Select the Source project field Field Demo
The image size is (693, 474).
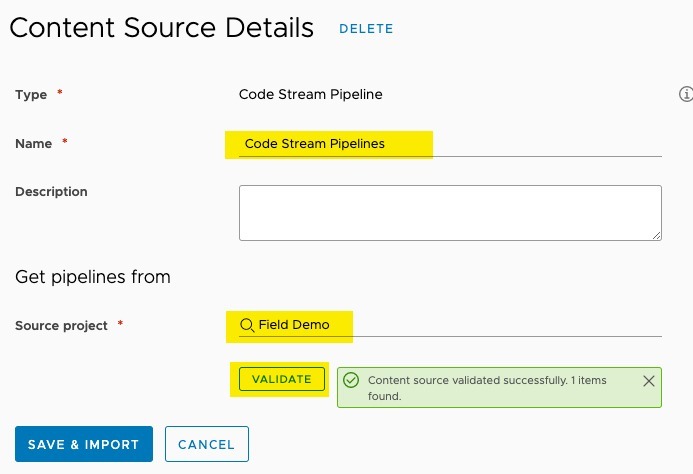(x=450, y=325)
